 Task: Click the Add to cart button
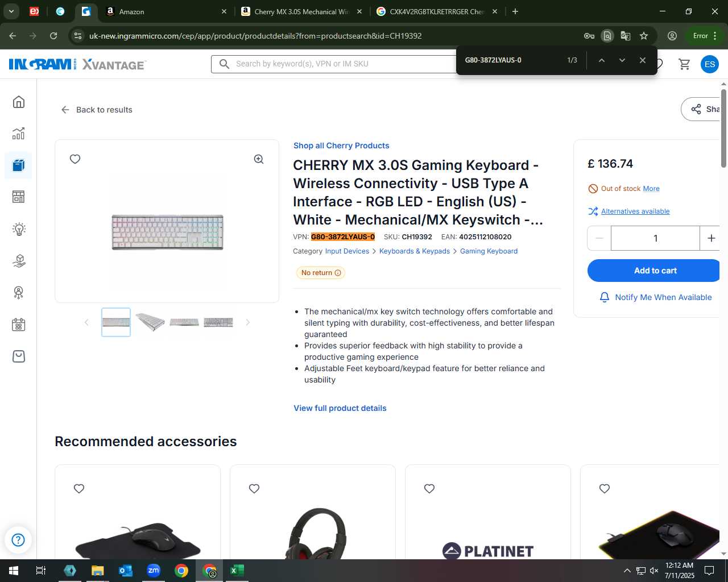[x=655, y=271]
